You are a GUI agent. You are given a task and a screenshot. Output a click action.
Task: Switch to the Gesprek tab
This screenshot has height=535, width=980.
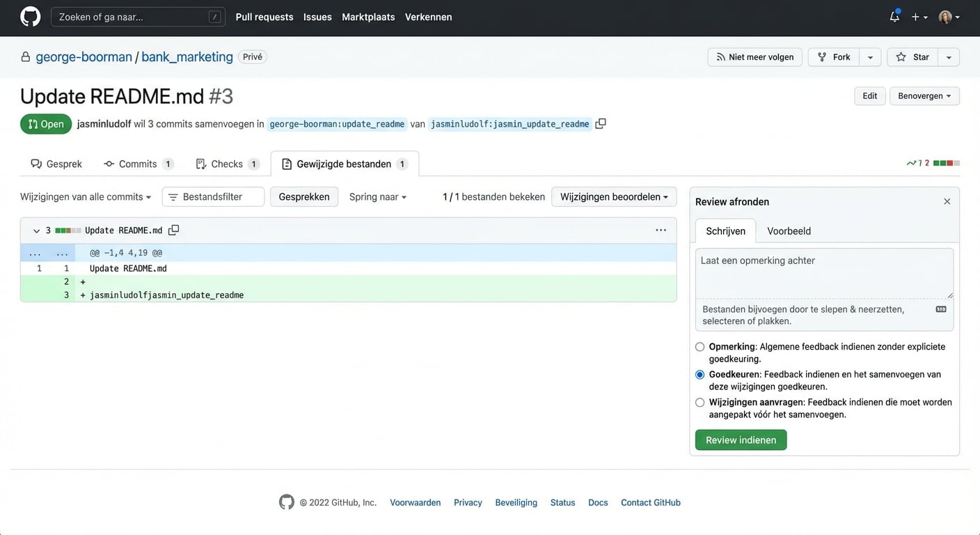(56, 164)
